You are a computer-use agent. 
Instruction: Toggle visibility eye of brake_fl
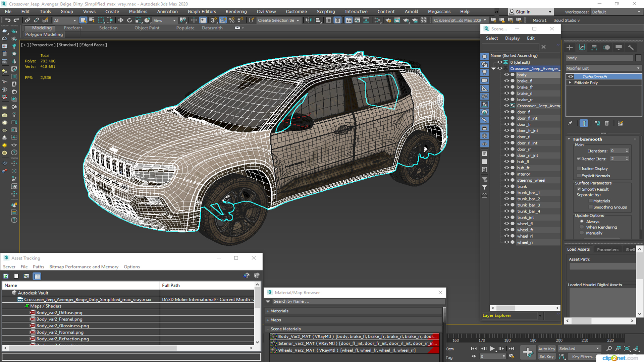pos(506,81)
